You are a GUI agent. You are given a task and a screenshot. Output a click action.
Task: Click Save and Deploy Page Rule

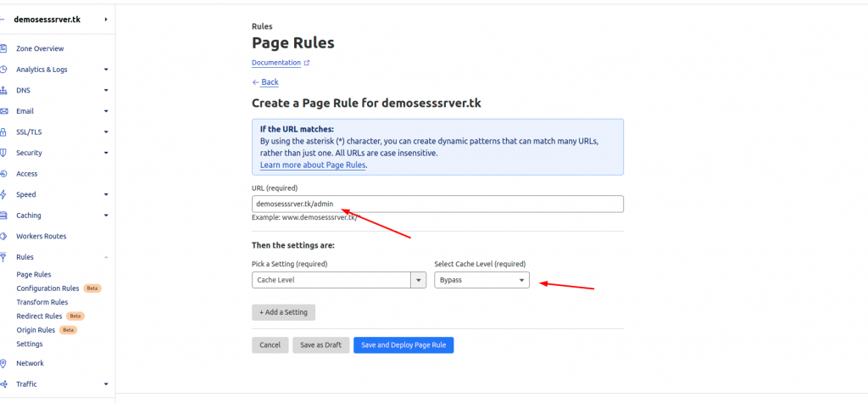(x=403, y=344)
